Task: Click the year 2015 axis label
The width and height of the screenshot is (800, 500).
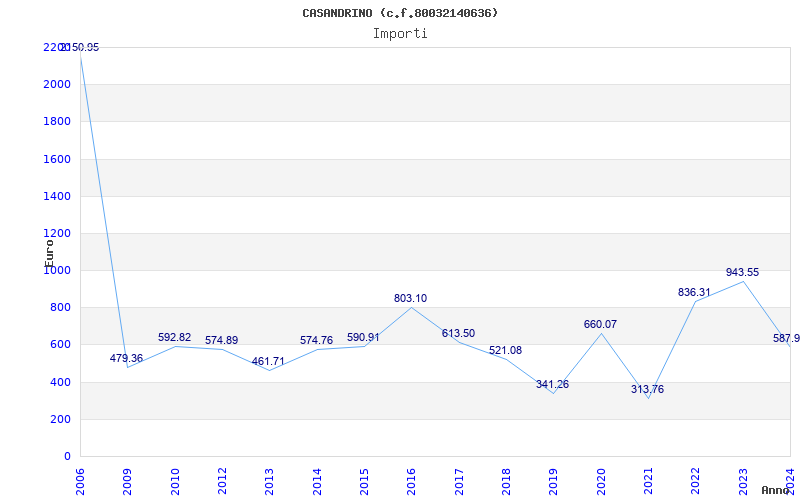Action: coord(364,481)
